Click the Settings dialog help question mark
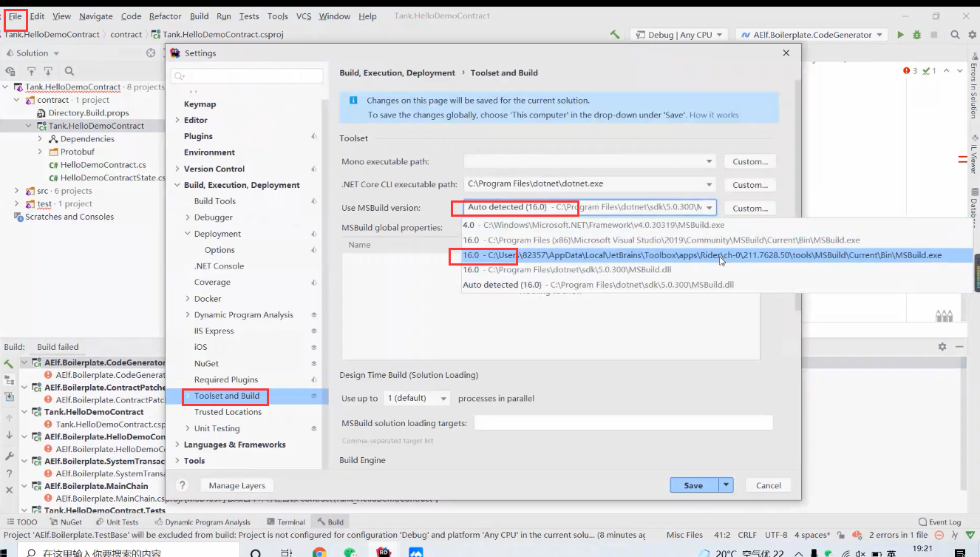The height and width of the screenshot is (557, 980). point(183,485)
